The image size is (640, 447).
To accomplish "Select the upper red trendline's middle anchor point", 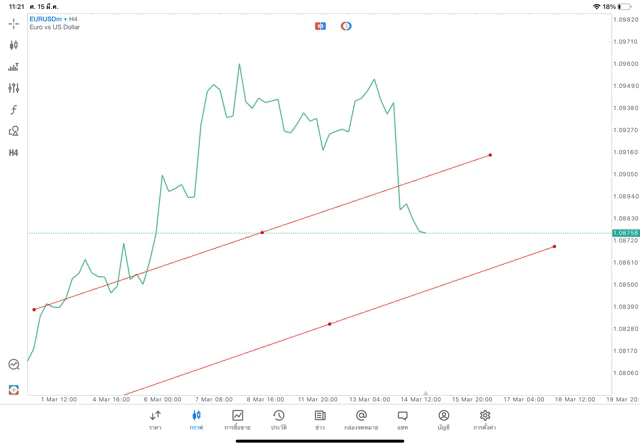I will tap(262, 233).
